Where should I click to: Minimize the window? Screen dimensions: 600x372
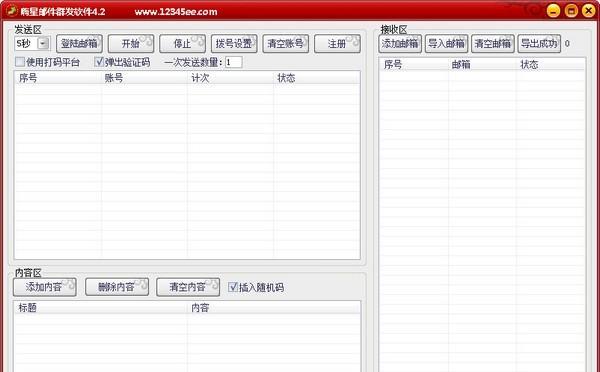[553, 11]
